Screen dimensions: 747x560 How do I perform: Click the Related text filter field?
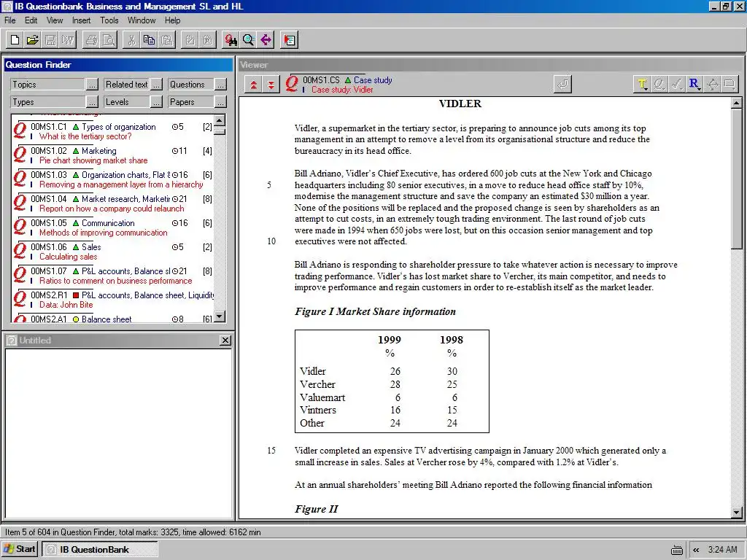[x=127, y=85]
